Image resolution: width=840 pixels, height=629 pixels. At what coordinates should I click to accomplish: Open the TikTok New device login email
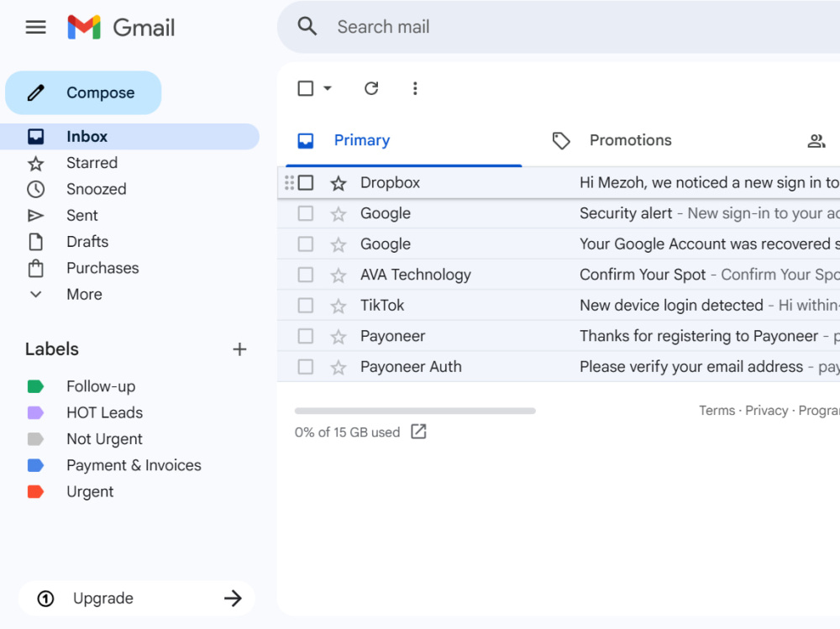[559, 306]
